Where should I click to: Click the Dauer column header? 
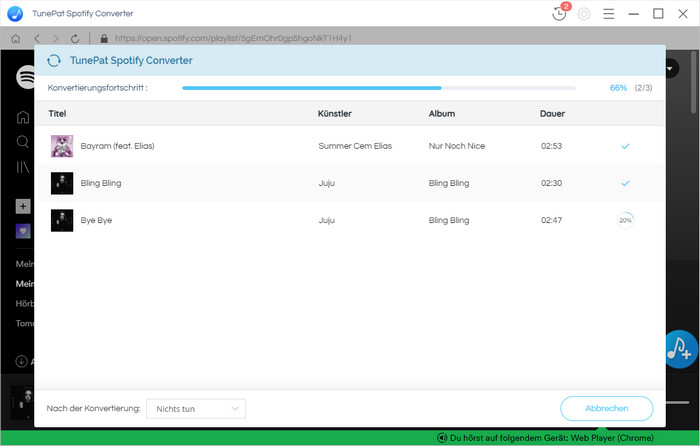(x=552, y=113)
